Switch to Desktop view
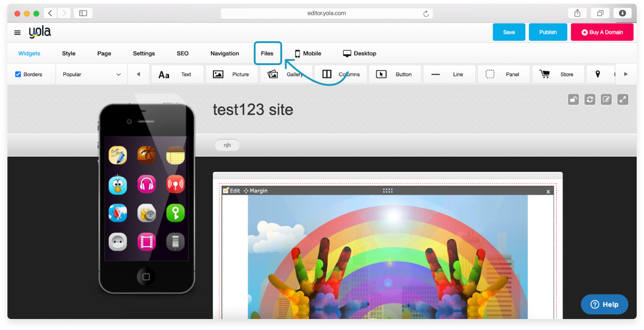644x330 pixels. (x=360, y=54)
